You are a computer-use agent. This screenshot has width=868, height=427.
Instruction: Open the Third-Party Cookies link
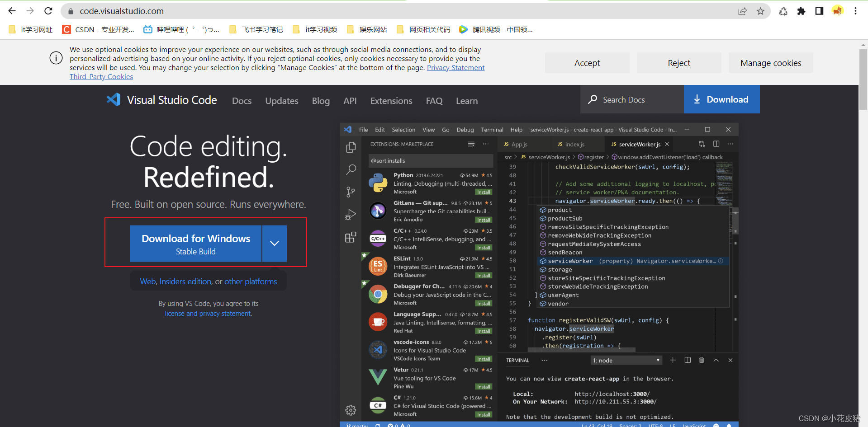coord(101,77)
